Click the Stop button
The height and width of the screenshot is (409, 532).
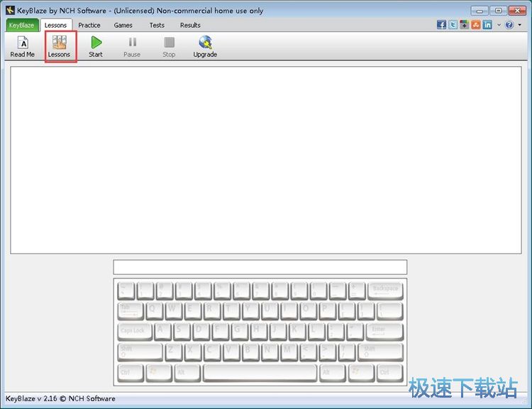pos(169,47)
